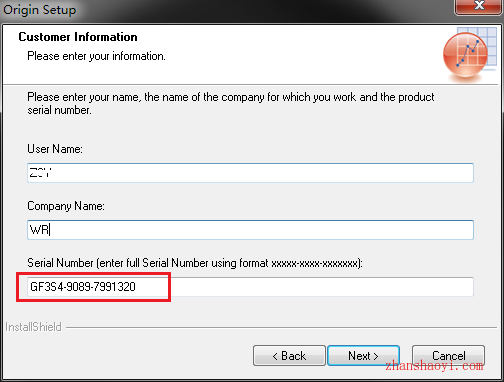The image size is (504, 382).
Task: Click the 'Company Name:' label
Action: point(66,206)
